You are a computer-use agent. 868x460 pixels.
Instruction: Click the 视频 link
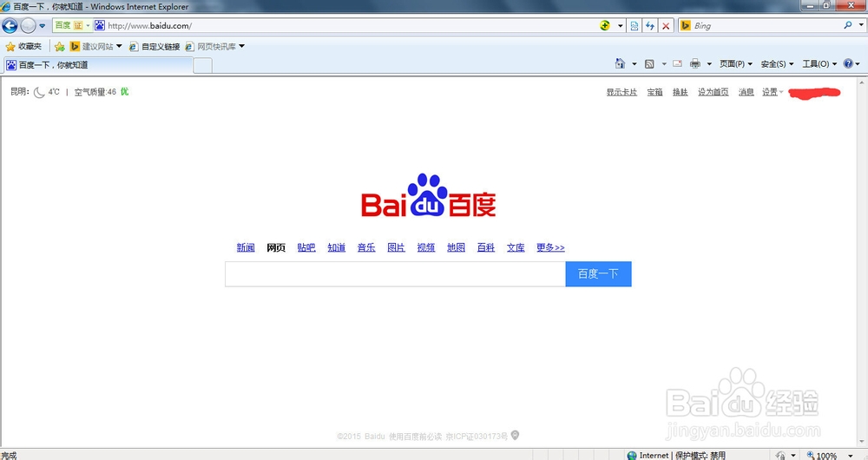point(426,247)
